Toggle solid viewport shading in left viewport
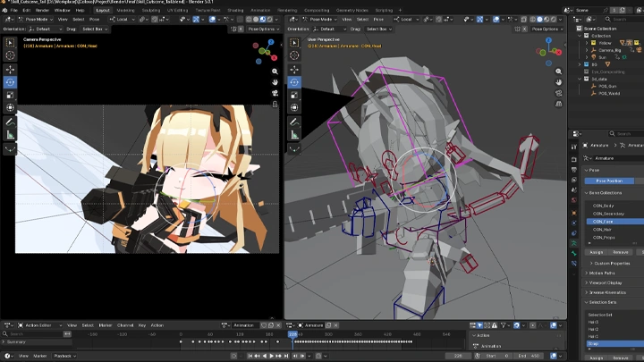Image resolution: width=644 pixels, height=362 pixels. [256, 20]
